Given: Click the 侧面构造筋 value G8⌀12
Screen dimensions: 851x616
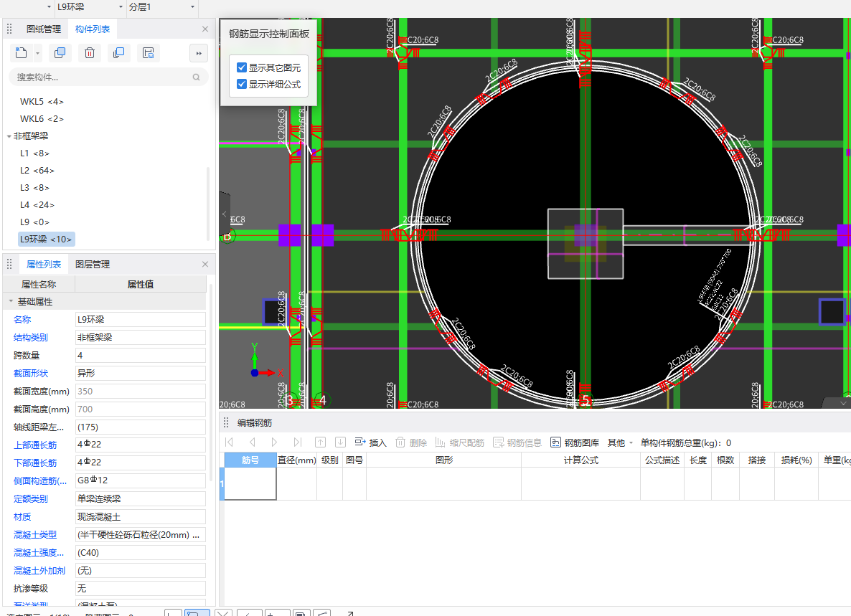Looking at the screenshot, I should tap(141, 480).
